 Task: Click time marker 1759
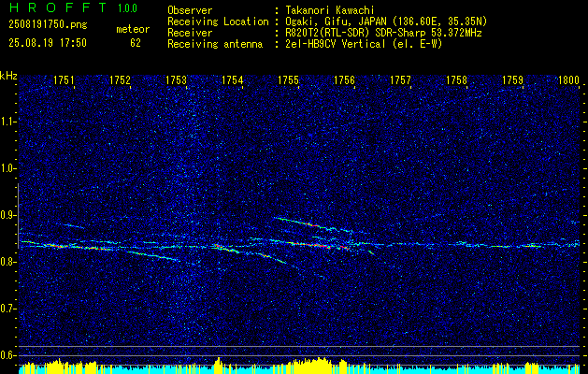(512, 79)
